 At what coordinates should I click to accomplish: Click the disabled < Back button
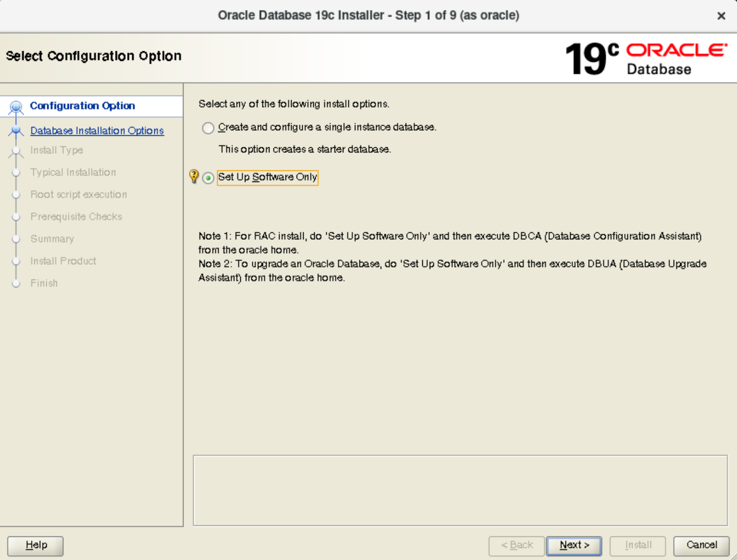pos(516,545)
